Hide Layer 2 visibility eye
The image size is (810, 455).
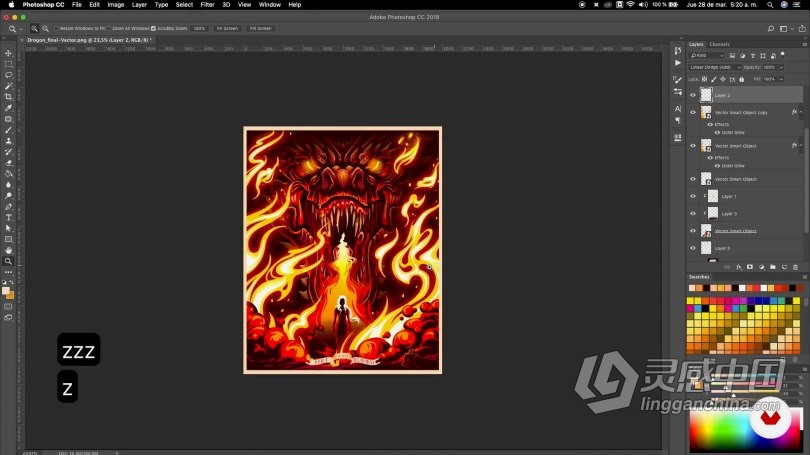(x=693, y=95)
